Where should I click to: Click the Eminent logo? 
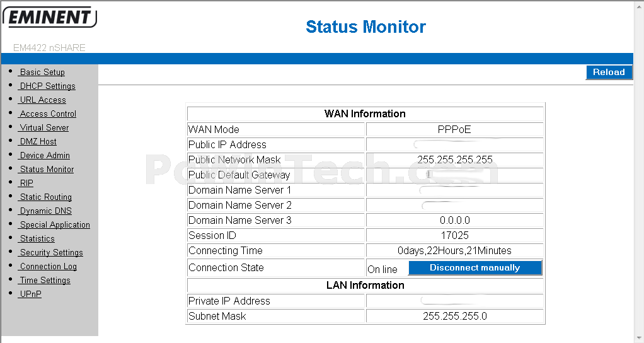(x=50, y=17)
